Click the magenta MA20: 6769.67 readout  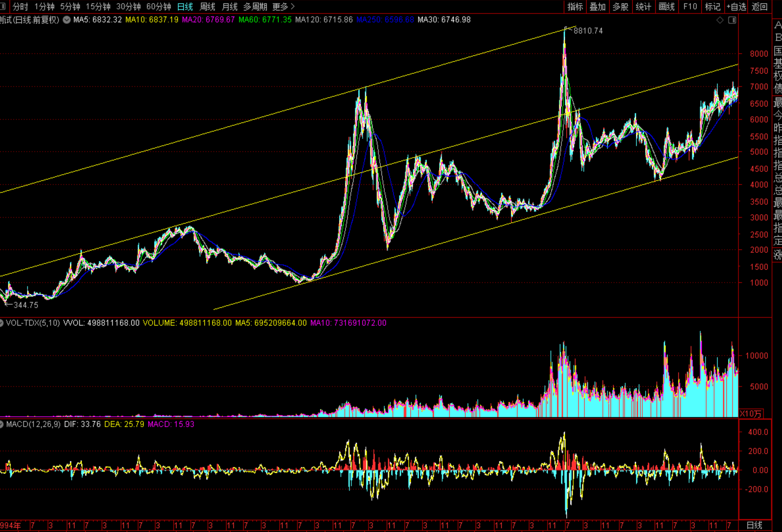tap(208, 20)
